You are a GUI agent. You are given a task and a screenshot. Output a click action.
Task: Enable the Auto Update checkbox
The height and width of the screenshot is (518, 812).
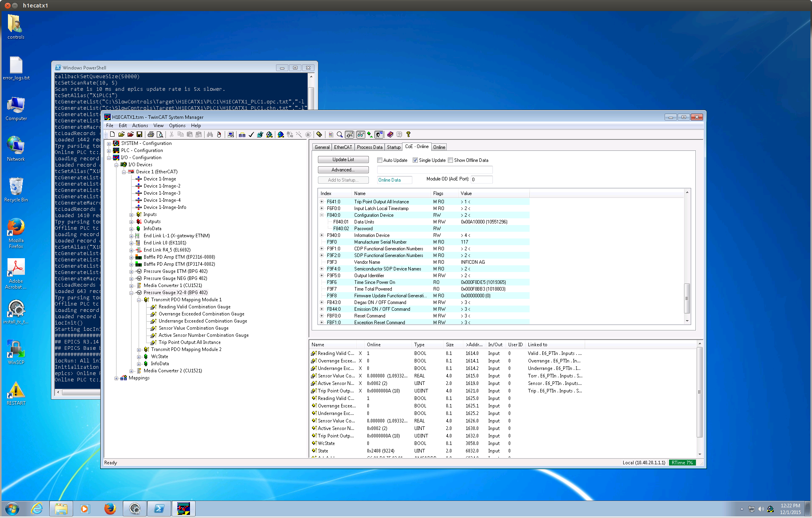pyautogui.click(x=380, y=160)
